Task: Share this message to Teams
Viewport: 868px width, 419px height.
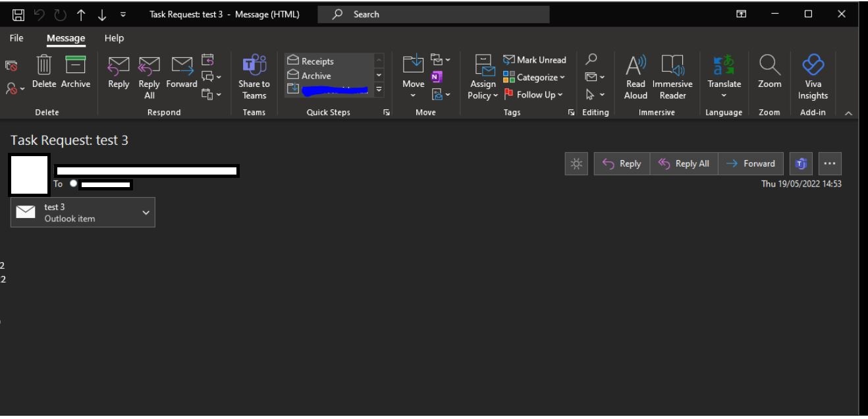Action: pyautogui.click(x=254, y=77)
